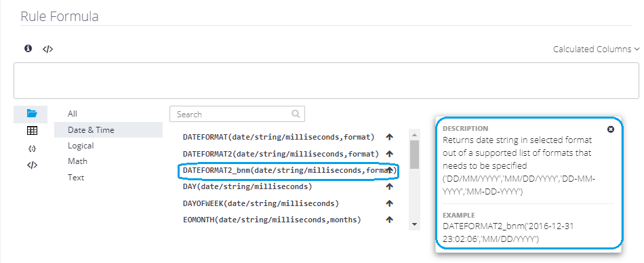Select the code snippet icon in sidebar

tap(32, 165)
